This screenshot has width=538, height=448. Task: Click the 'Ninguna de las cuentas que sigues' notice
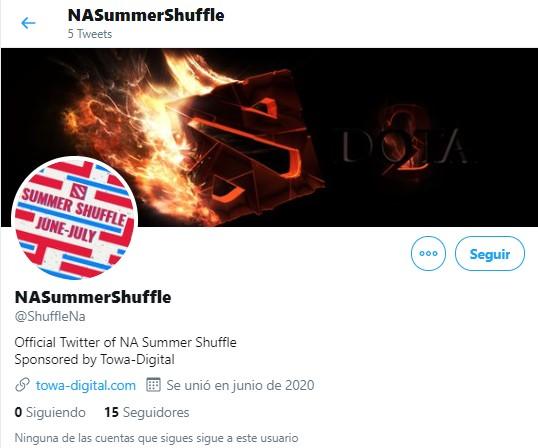click(156, 438)
